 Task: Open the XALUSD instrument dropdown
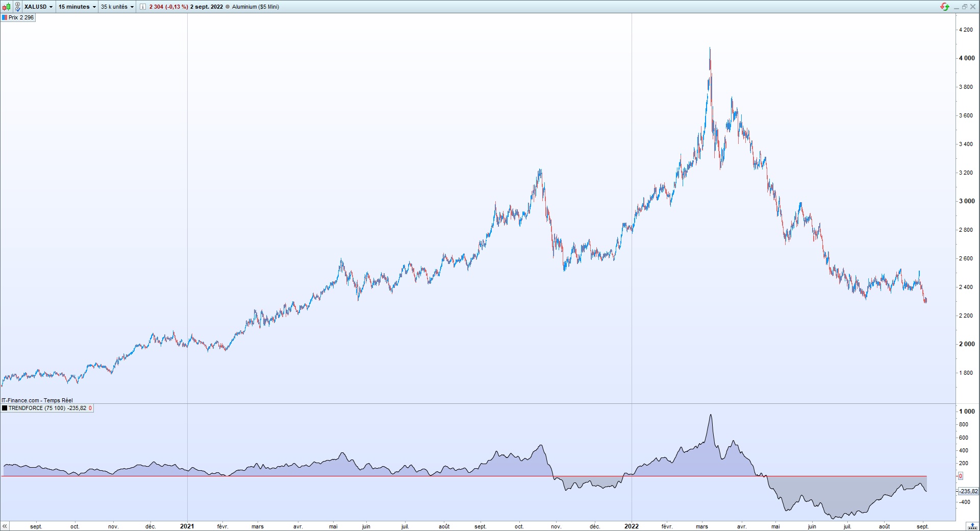point(39,7)
